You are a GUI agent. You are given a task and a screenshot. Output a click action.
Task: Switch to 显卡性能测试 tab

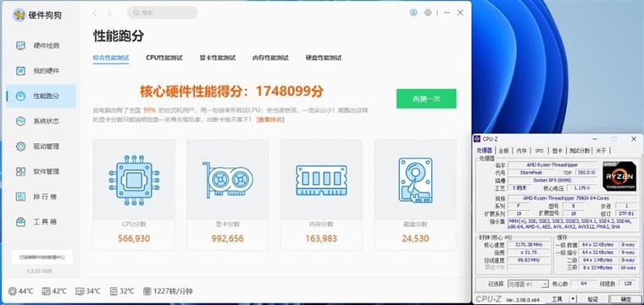click(x=218, y=58)
